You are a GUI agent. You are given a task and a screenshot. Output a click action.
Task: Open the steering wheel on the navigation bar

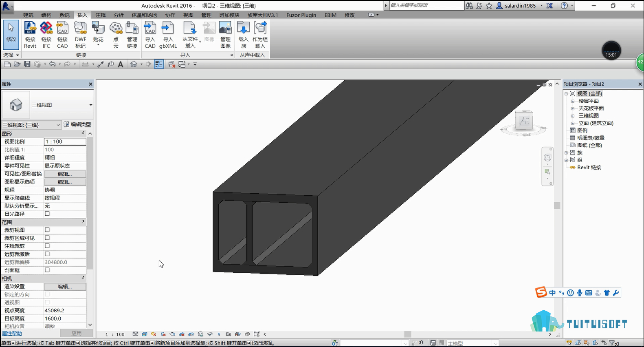tap(547, 158)
